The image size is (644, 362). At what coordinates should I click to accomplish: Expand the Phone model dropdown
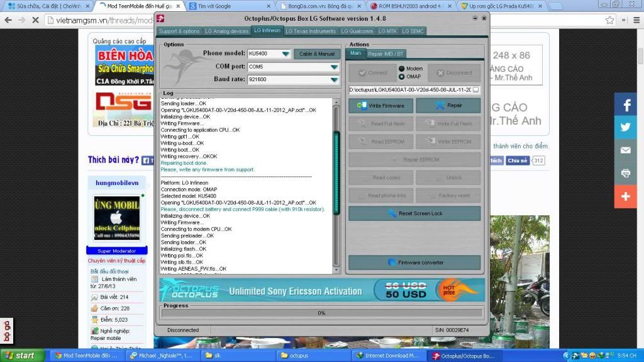click(x=286, y=54)
